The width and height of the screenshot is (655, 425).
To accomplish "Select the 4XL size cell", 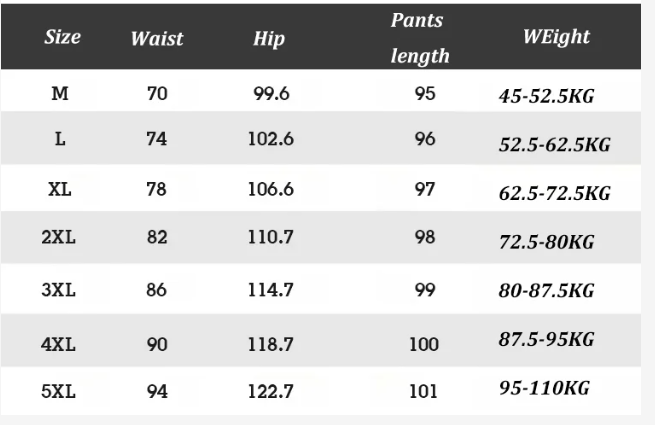I will coord(58,345).
